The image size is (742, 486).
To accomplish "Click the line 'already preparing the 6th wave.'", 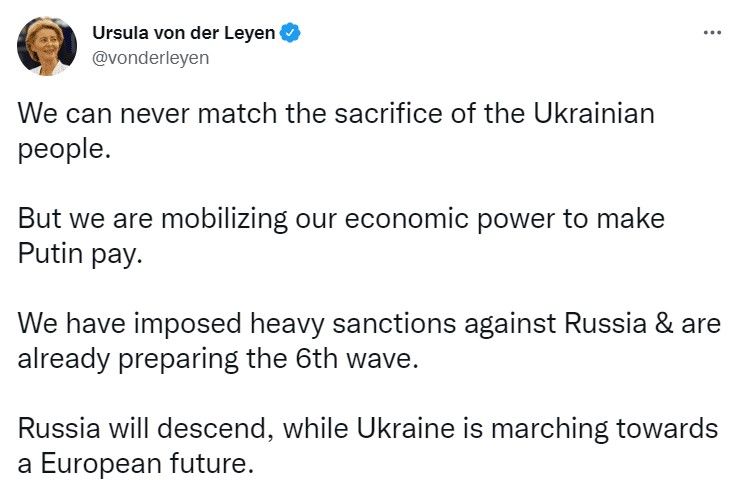I will [218, 359].
